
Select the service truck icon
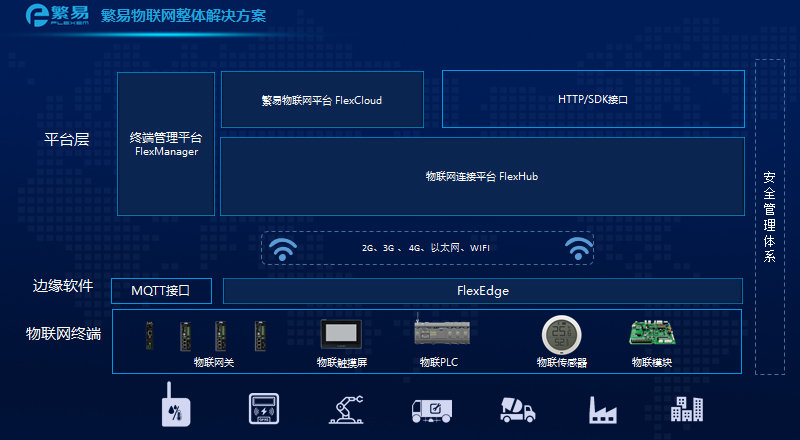coord(432,410)
